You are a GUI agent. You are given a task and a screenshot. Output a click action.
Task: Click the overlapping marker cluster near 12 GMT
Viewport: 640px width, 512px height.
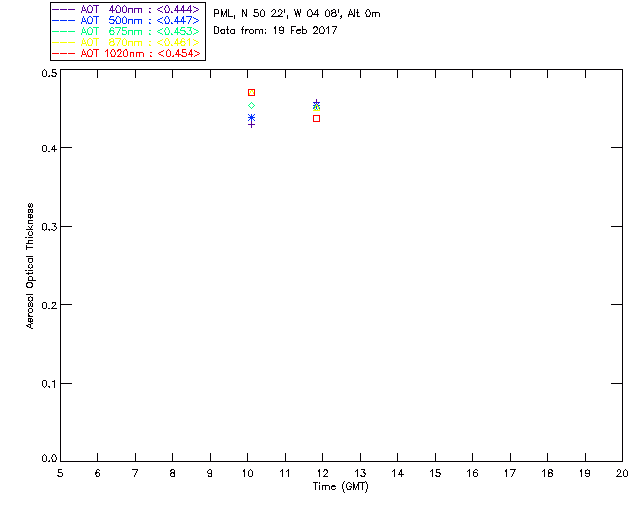point(316,105)
